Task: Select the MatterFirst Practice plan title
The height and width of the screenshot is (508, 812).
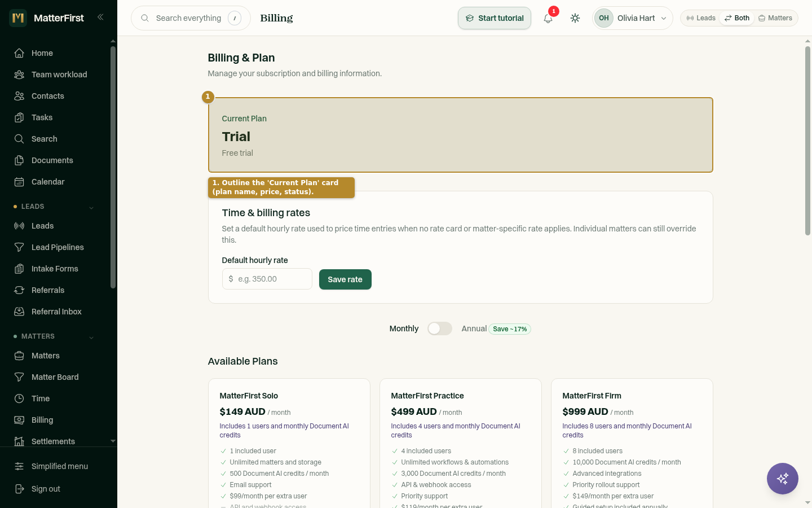Action: (x=427, y=396)
